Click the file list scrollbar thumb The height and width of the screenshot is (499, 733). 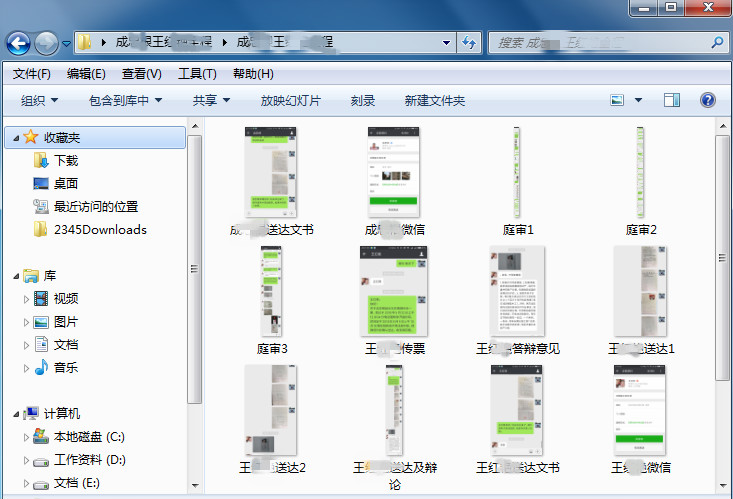tap(723, 258)
